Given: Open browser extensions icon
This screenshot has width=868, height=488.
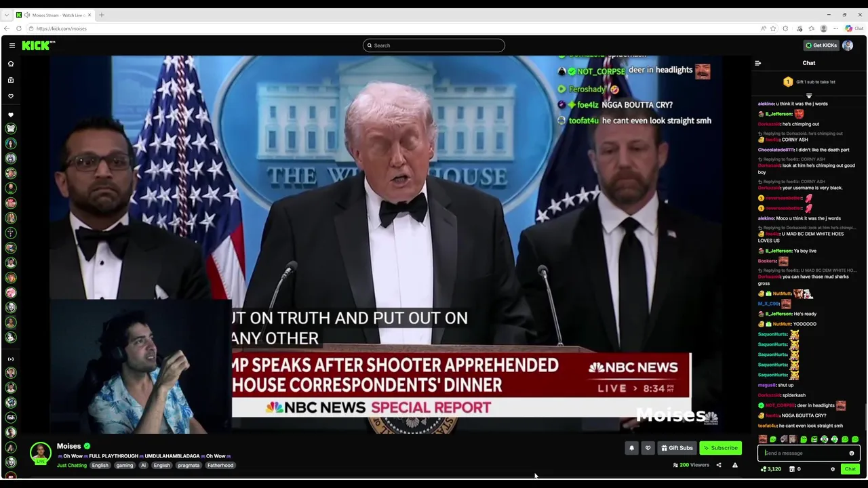Looking at the screenshot, I should pos(785,28).
